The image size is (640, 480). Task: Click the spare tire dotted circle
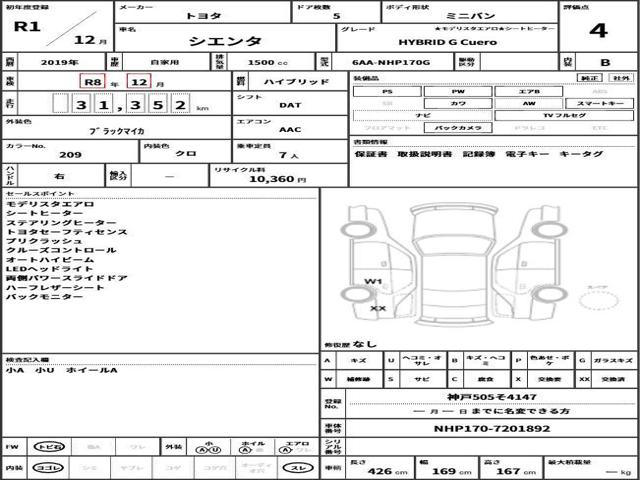pos(598,300)
